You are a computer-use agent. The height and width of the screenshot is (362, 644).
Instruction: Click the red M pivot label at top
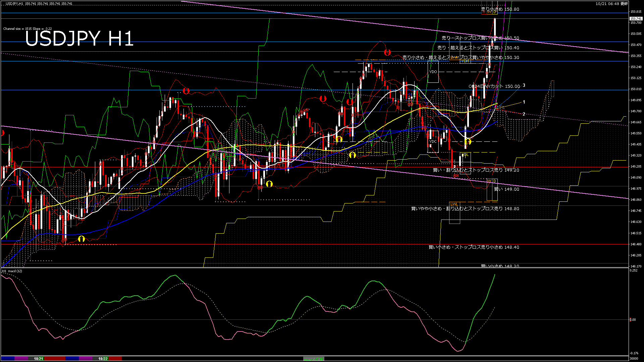point(484,12)
